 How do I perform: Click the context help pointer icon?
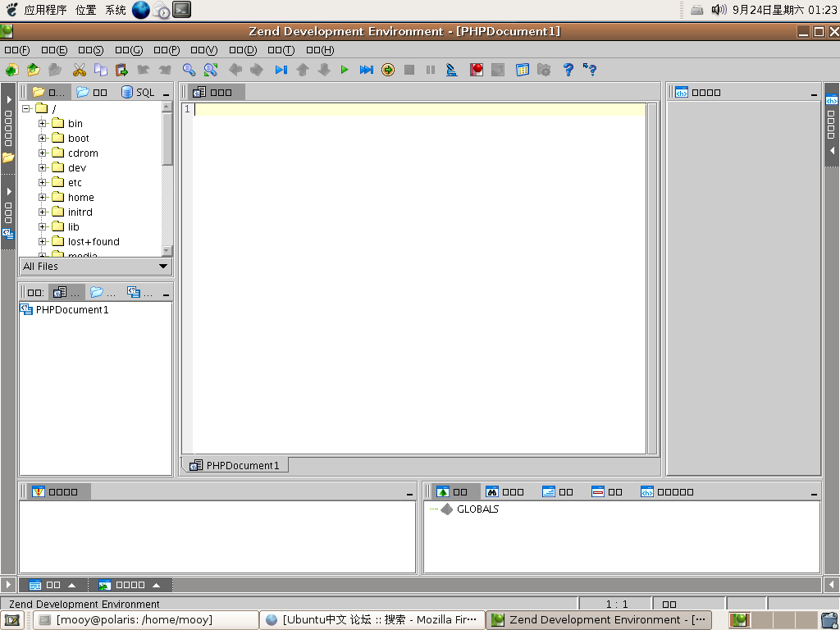click(x=590, y=70)
